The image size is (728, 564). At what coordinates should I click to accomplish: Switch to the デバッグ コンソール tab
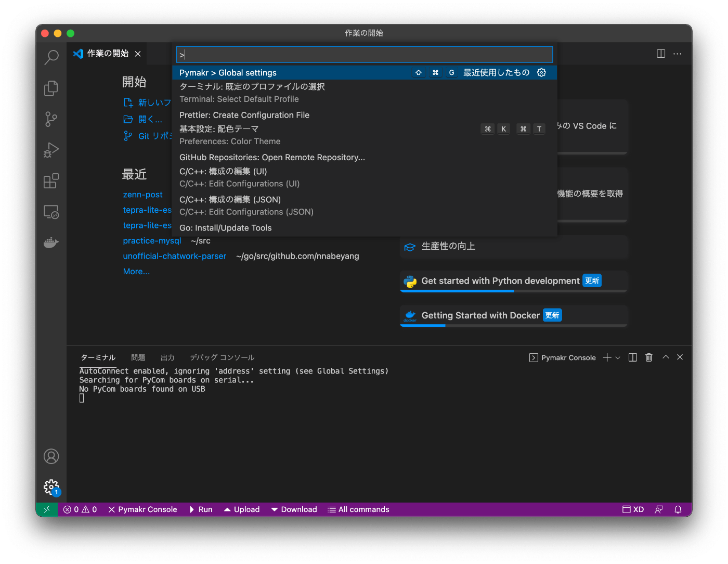[x=222, y=357]
